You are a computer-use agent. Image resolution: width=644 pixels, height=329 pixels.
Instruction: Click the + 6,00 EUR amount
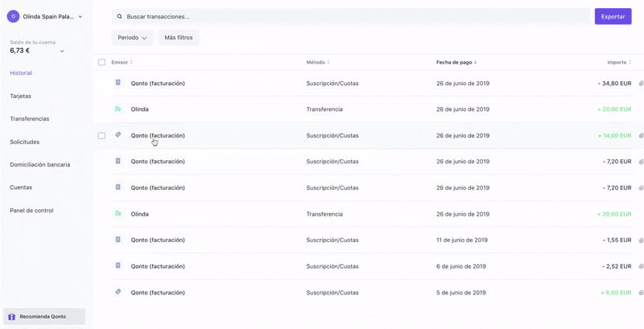point(616,293)
